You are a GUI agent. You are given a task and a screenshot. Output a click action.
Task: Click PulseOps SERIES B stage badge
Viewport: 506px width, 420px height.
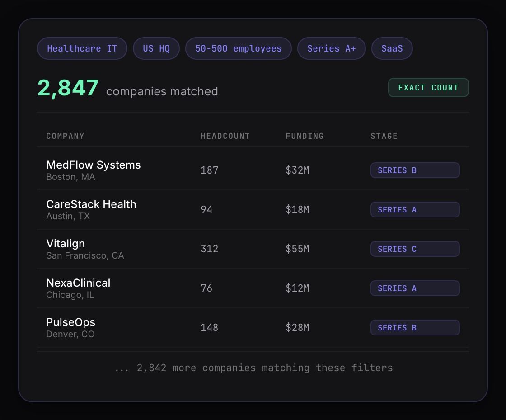click(x=415, y=328)
